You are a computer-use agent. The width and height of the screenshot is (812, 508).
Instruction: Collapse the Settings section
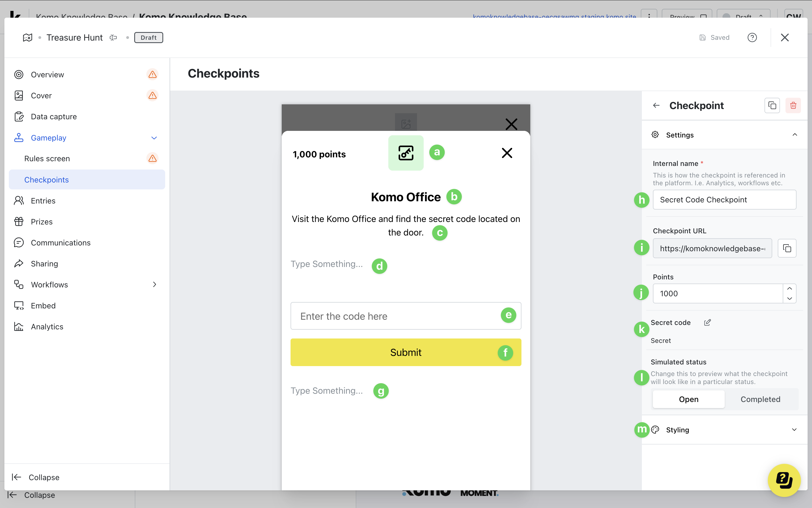pyautogui.click(x=795, y=135)
